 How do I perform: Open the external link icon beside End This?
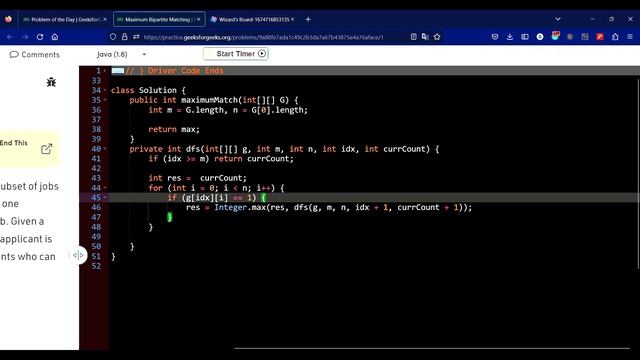[47, 149]
